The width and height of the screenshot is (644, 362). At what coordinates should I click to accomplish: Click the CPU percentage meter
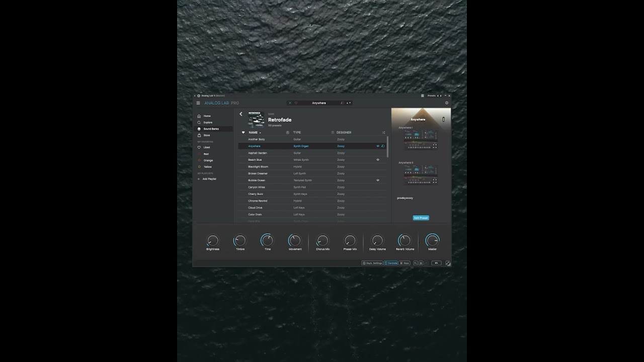tap(436, 263)
